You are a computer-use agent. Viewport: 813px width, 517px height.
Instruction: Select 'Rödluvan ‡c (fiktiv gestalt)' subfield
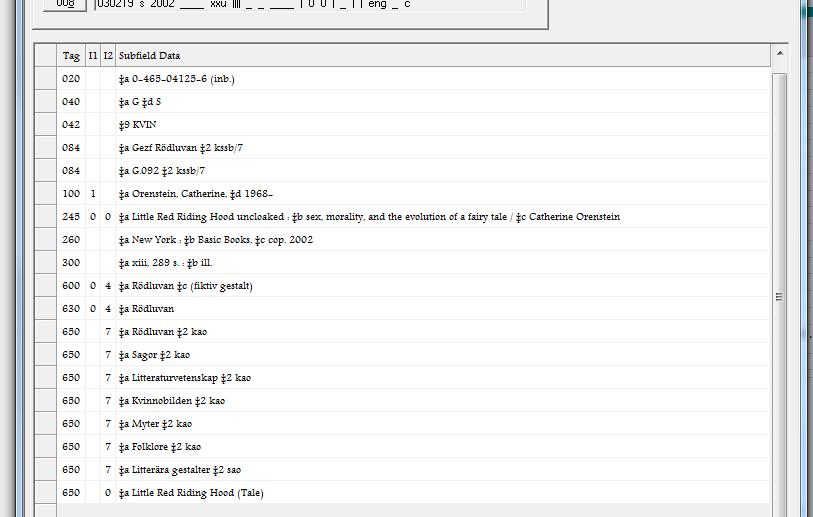point(186,286)
